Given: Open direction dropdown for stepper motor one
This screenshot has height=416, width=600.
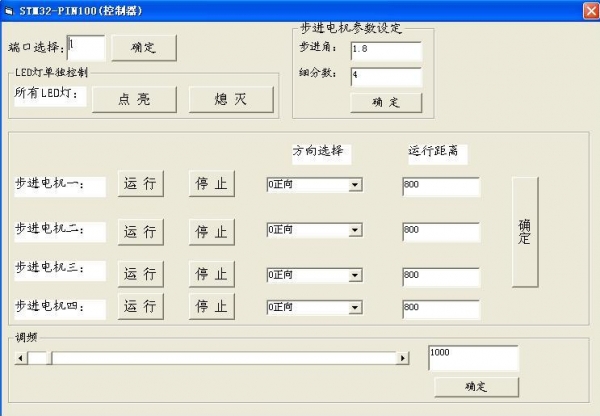Looking at the screenshot, I should tap(354, 185).
